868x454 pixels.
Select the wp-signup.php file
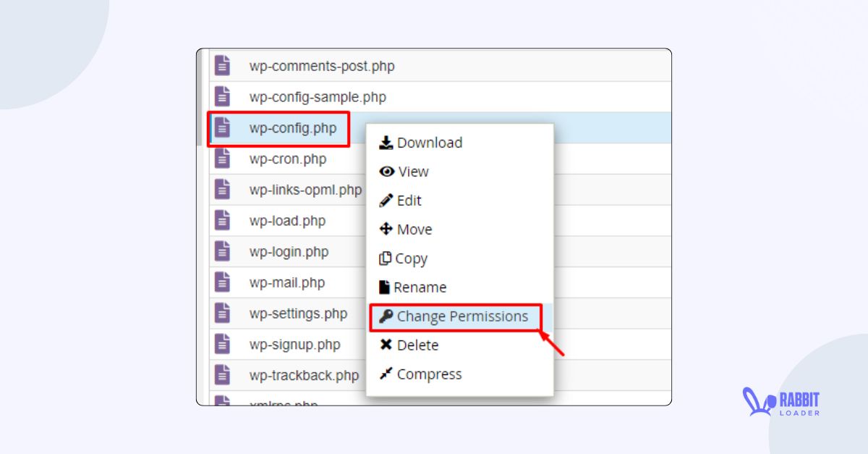point(294,345)
